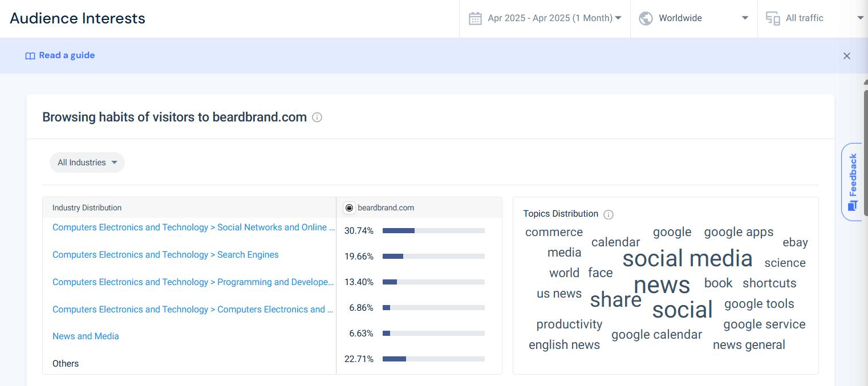Click the 'google service' topic word

764,324
